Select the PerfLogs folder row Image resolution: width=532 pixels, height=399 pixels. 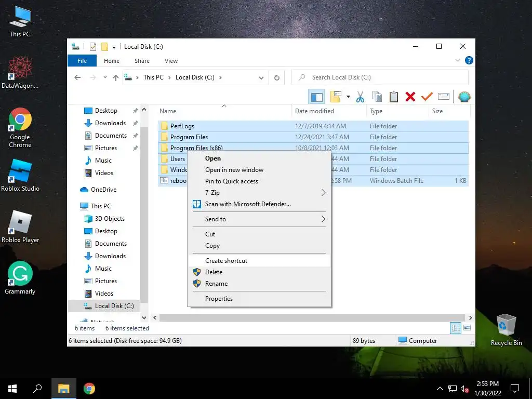click(x=313, y=126)
